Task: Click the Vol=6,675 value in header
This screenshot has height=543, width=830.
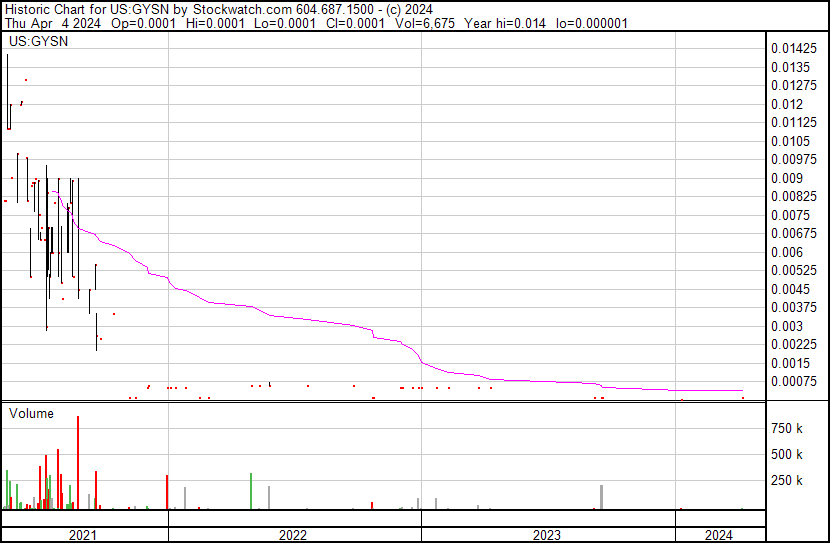Action: pos(426,23)
